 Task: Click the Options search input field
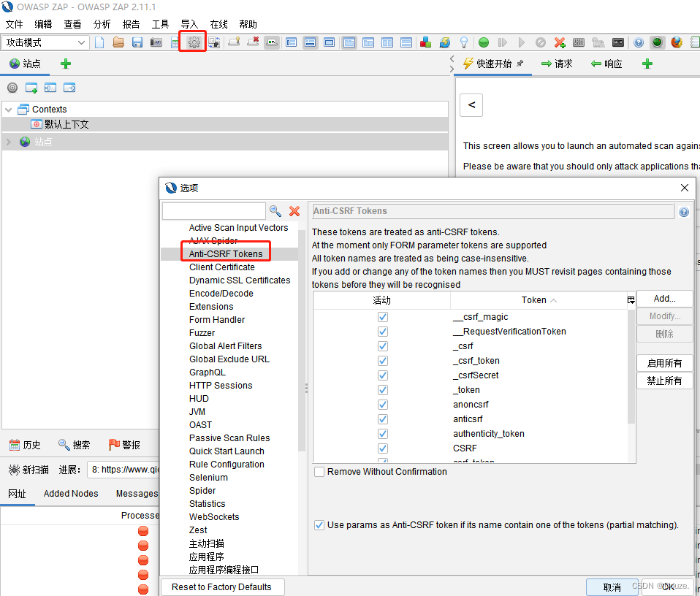pyautogui.click(x=214, y=211)
